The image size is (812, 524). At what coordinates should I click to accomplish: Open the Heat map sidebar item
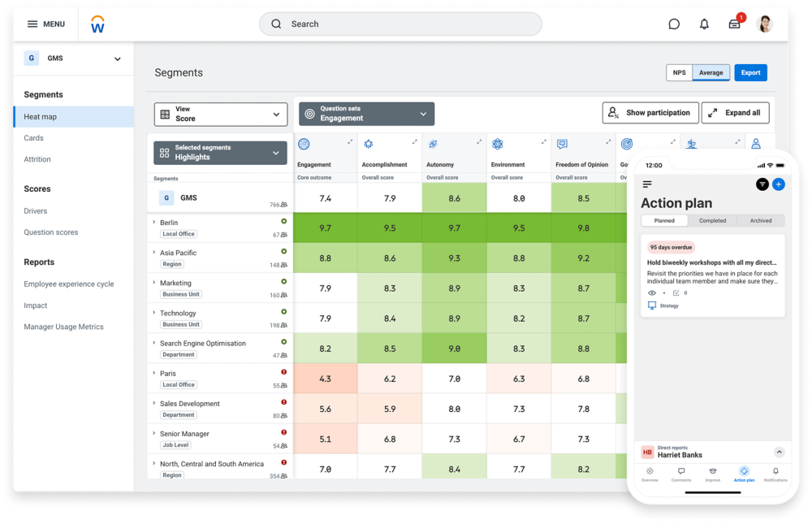pyautogui.click(x=73, y=117)
